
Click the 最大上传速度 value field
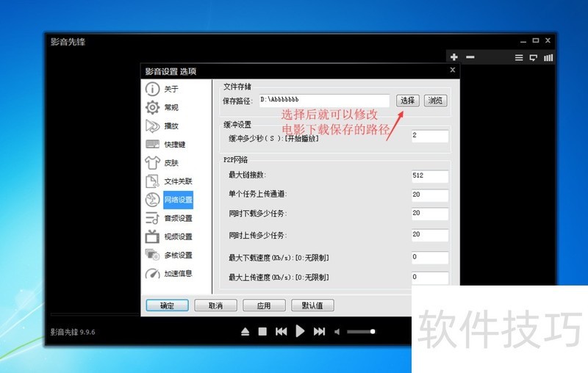(x=430, y=278)
